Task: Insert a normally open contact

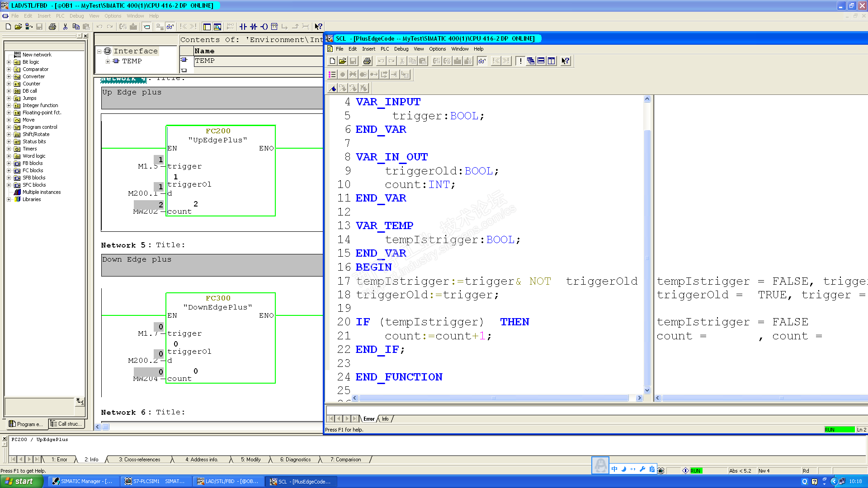Action: point(243,27)
